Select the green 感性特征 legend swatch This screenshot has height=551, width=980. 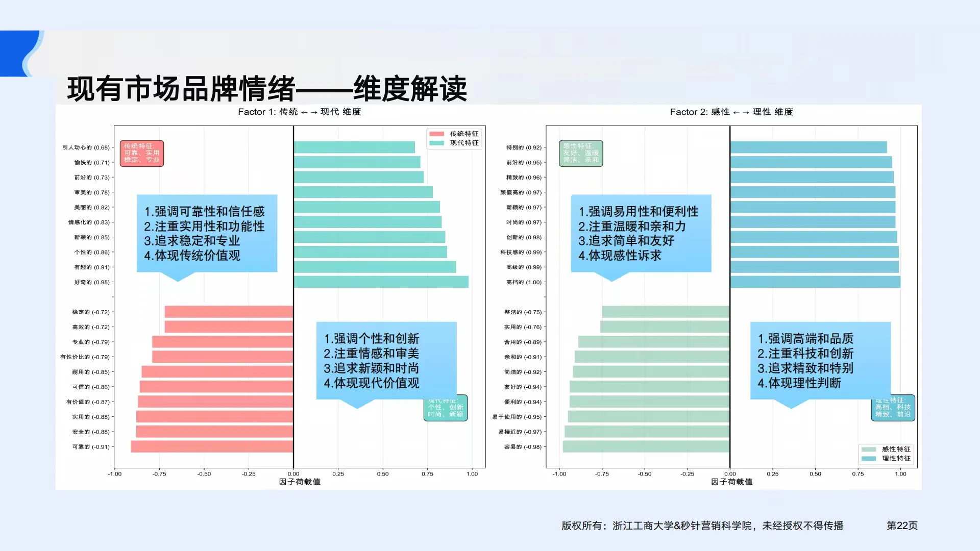click(x=868, y=449)
